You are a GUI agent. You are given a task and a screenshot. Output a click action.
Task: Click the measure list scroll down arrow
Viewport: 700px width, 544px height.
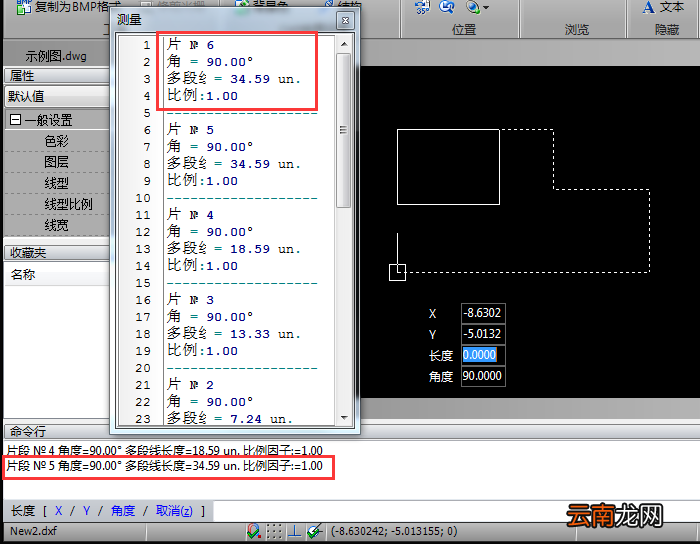(x=344, y=418)
